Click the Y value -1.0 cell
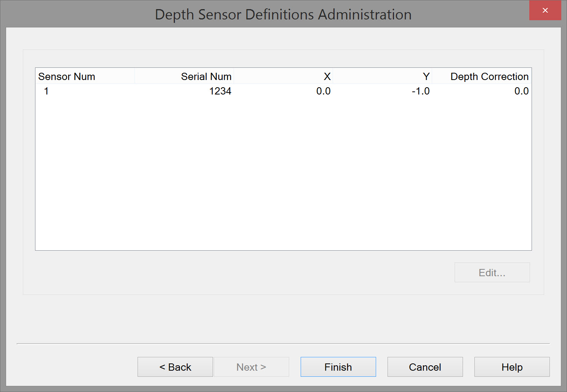 pyautogui.click(x=421, y=91)
